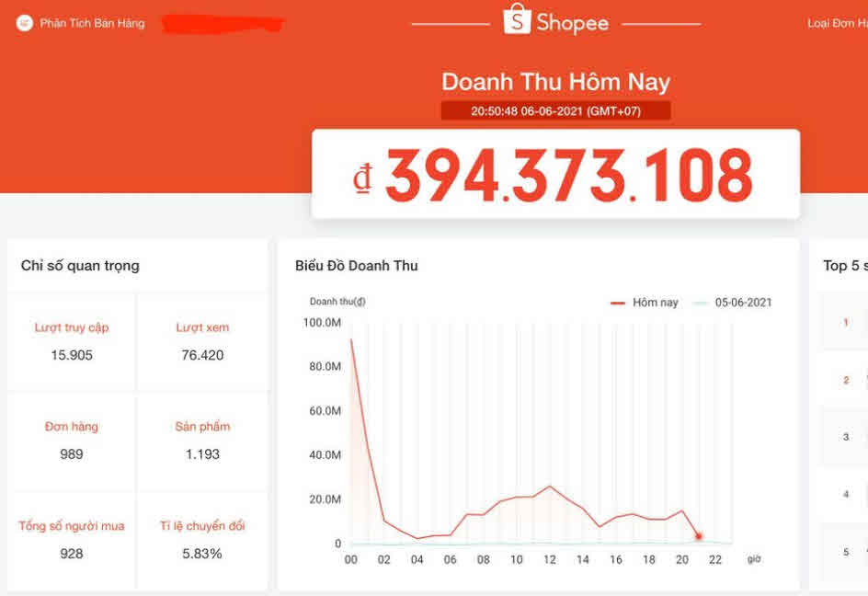Click the red data point on the chart

tap(699, 536)
